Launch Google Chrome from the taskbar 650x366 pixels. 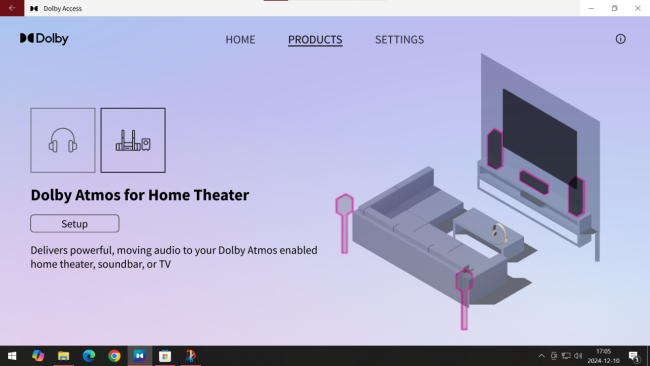(x=114, y=356)
